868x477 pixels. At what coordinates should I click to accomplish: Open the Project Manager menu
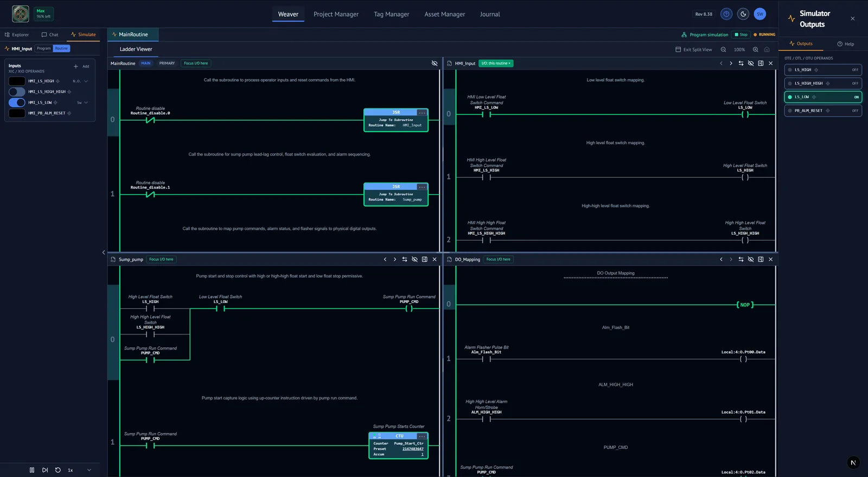pos(336,14)
